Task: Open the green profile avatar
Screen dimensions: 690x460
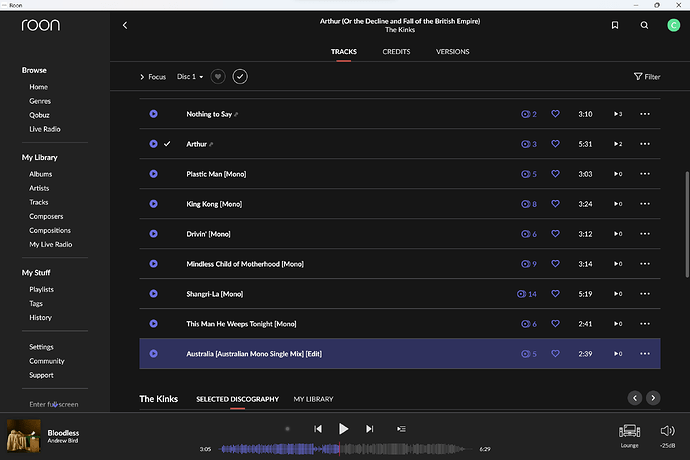Action: [x=673, y=25]
